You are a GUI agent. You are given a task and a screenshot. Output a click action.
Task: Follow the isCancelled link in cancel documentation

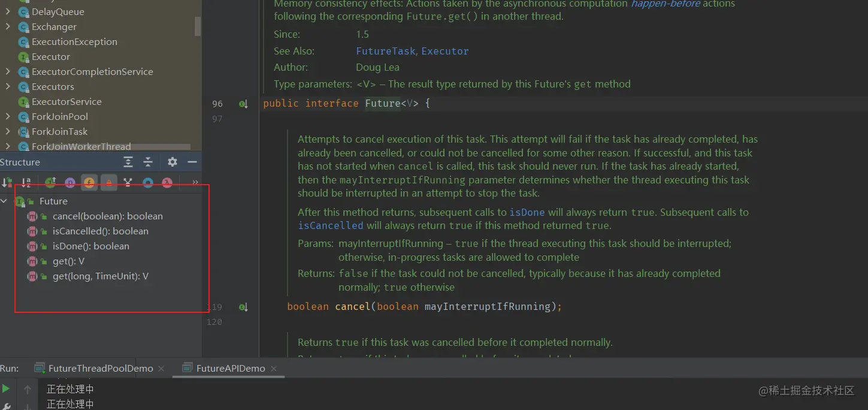point(331,226)
